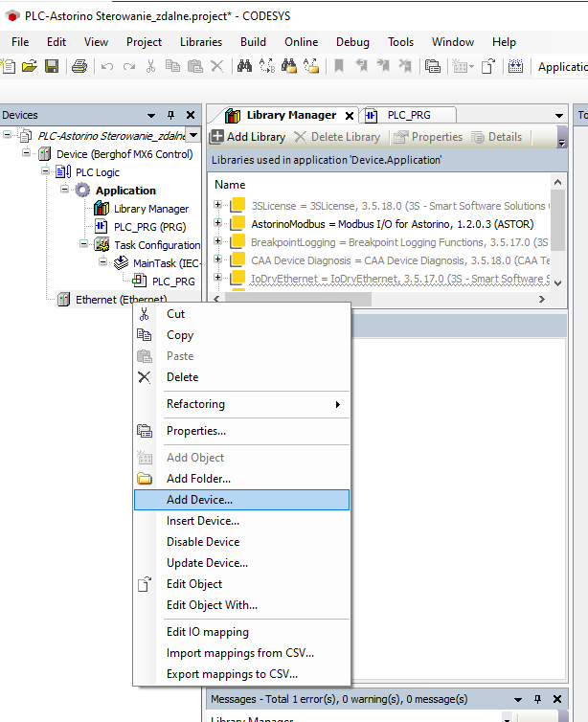This screenshot has width=588, height=722.
Task: Save the project with floppy icon
Action: (52, 67)
